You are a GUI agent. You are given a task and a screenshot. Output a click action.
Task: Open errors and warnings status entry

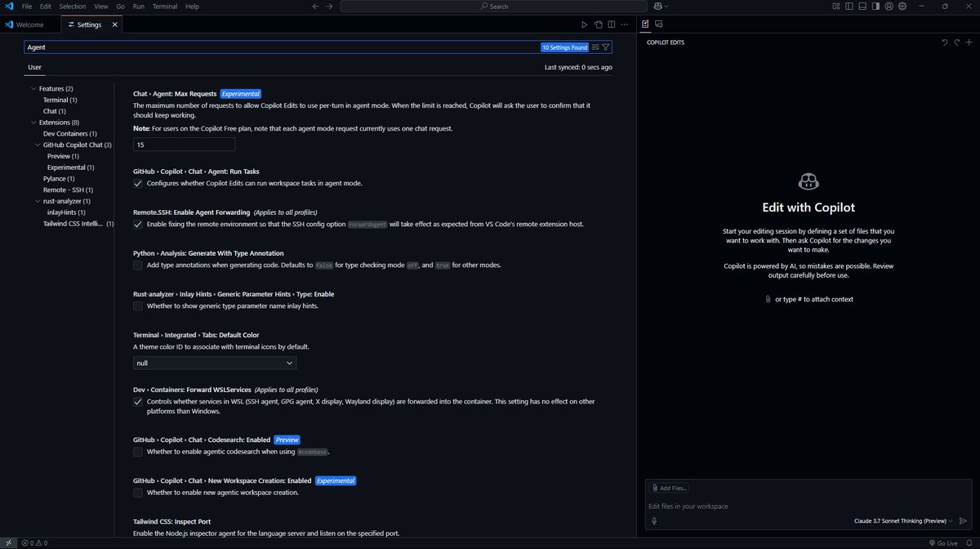click(34, 542)
